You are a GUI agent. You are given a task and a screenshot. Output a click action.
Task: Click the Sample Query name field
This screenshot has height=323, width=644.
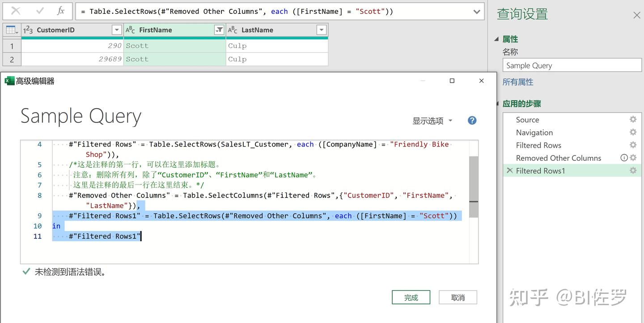pos(572,65)
